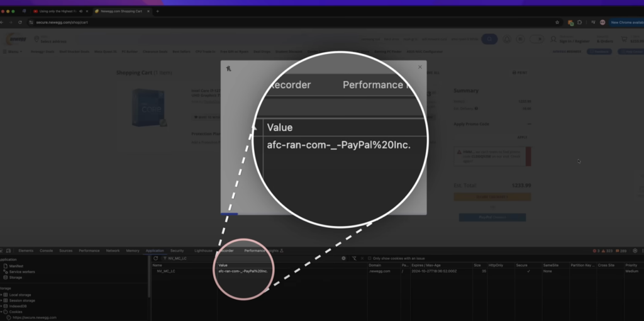Click the Newegg logo
This screenshot has height=321, width=644.
(x=16, y=39)
